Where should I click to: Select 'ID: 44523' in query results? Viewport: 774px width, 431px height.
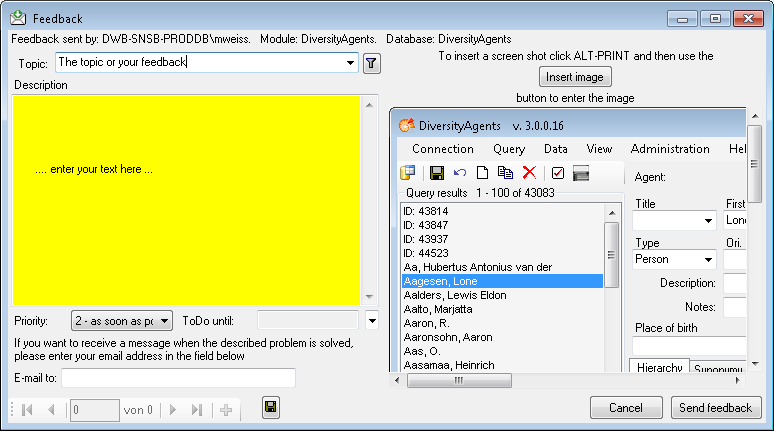coord(502,253)
